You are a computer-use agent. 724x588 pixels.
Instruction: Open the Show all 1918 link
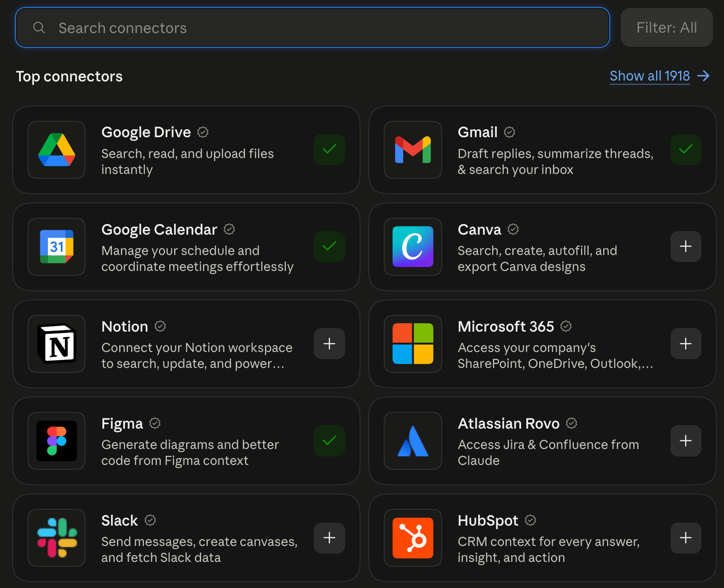click(650, 76)
